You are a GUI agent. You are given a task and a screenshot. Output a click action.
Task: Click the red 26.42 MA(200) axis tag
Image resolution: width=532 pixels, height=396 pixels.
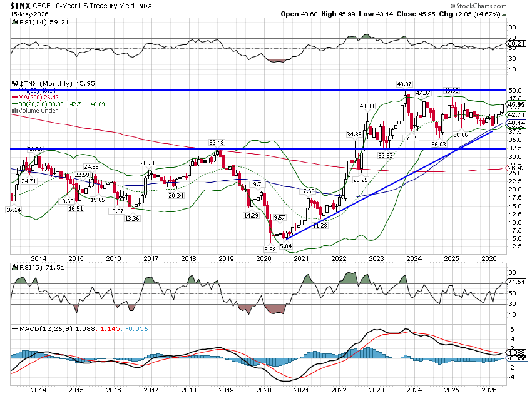pyautogui.click(x=517, y=168)
